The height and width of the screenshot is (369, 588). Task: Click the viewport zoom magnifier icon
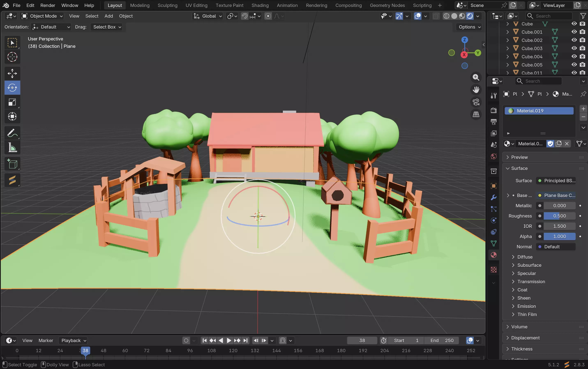click(476, 77)
